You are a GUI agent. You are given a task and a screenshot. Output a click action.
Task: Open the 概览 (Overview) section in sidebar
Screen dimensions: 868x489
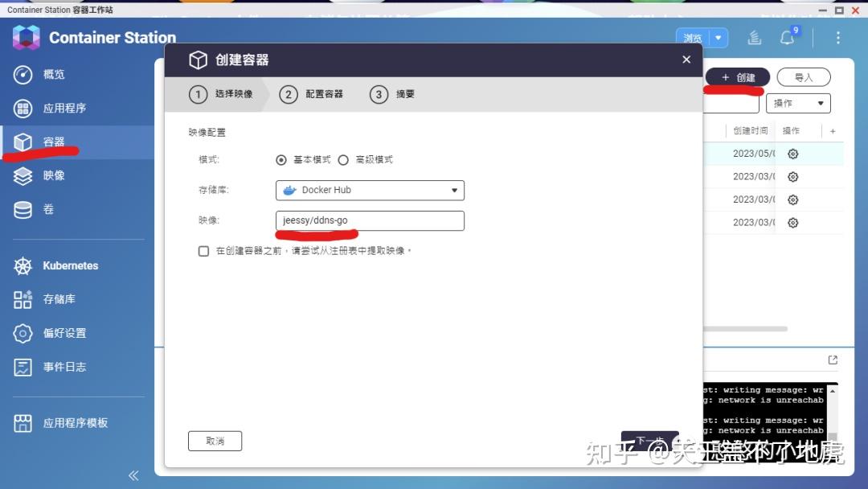pos(54,74)
